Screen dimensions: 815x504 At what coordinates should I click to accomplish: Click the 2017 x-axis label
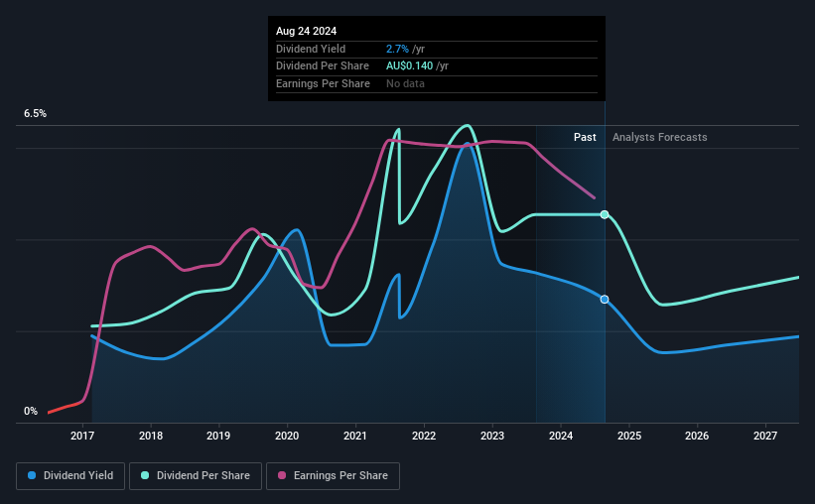(82, 436)
